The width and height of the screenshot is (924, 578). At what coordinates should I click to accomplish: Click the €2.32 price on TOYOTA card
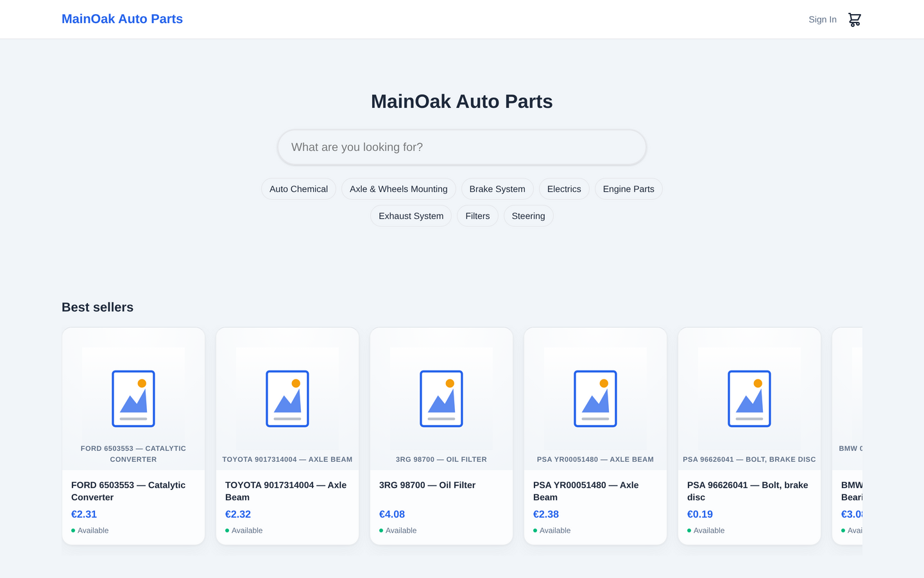(238, 514)
